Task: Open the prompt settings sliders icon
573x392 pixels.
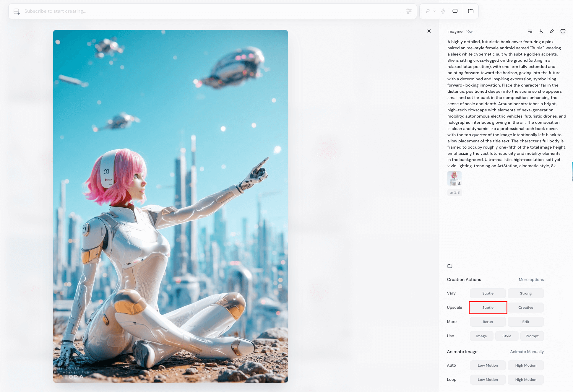Action: coord(409,11)
